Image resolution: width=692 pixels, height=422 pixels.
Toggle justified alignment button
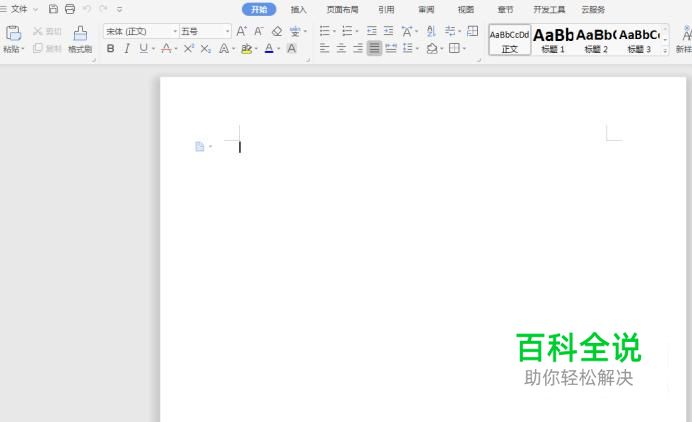[374, 48]
